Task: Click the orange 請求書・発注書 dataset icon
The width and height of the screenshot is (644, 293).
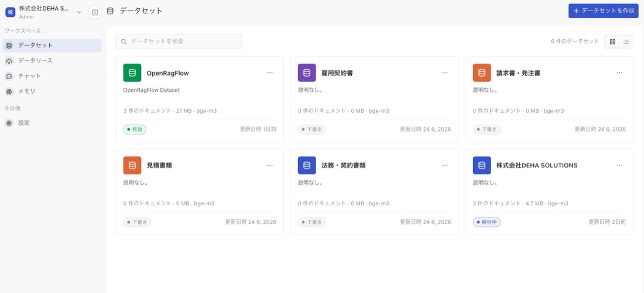Action: 482,73
